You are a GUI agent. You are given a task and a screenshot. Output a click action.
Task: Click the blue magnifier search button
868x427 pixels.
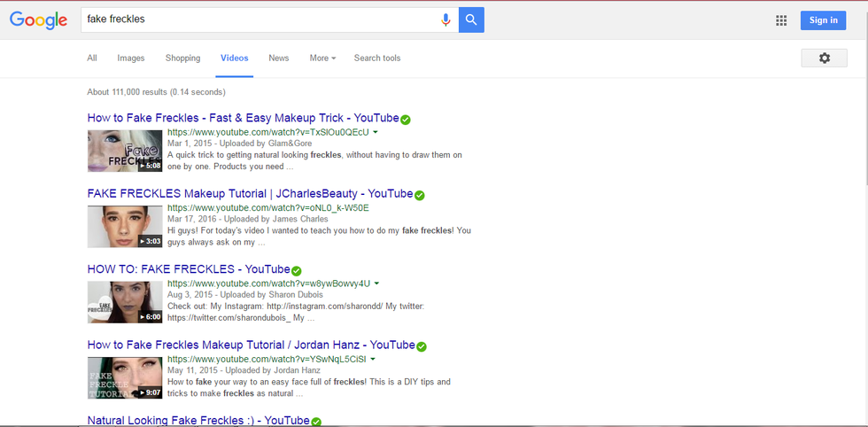[x=471, y=19]
